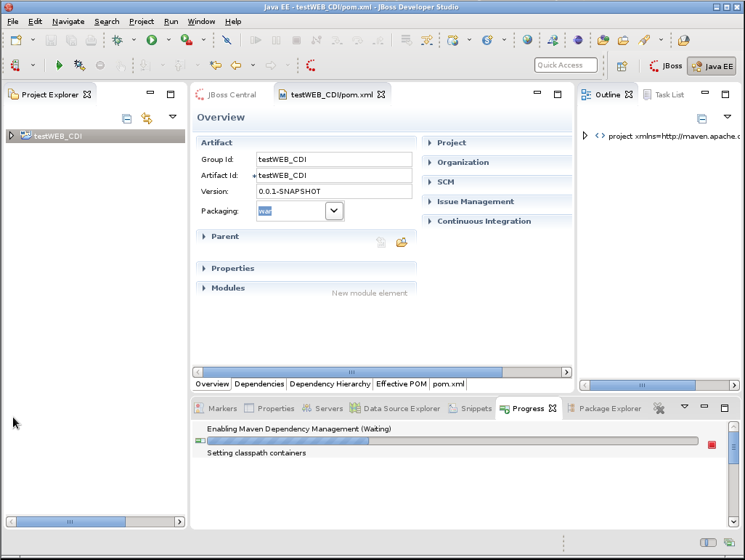Click the JBoss Central toolbar icon
745x560 pixels.
[311, 65]
